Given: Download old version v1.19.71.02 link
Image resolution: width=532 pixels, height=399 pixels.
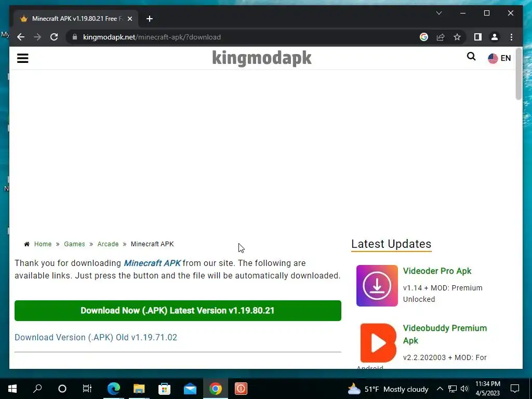Looking at the screenshot, I should click(x=96, y=337).
